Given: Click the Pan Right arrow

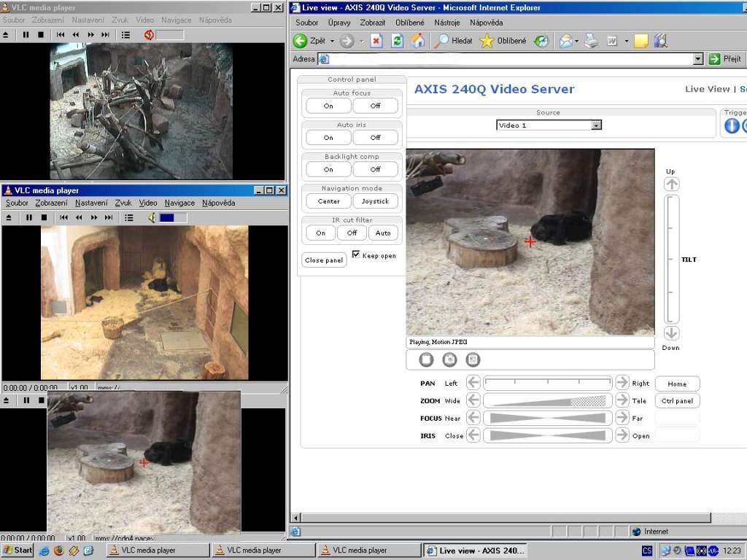Looking at the screenshot, I should pos(622,383).
